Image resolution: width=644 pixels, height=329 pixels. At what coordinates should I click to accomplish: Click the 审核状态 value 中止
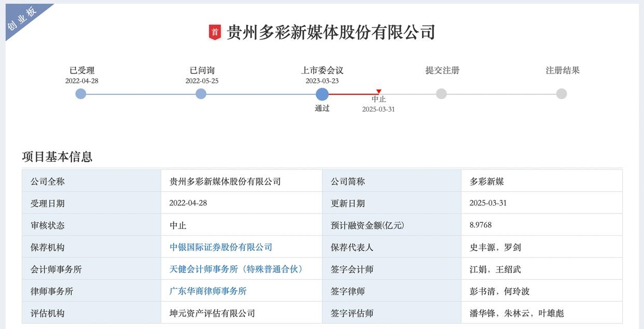178,225
